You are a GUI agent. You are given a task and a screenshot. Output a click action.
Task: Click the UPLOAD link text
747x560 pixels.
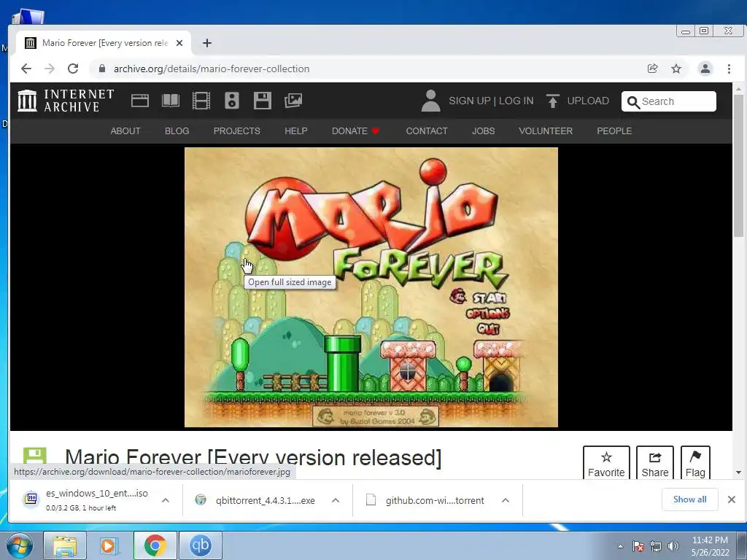point(588,101)
